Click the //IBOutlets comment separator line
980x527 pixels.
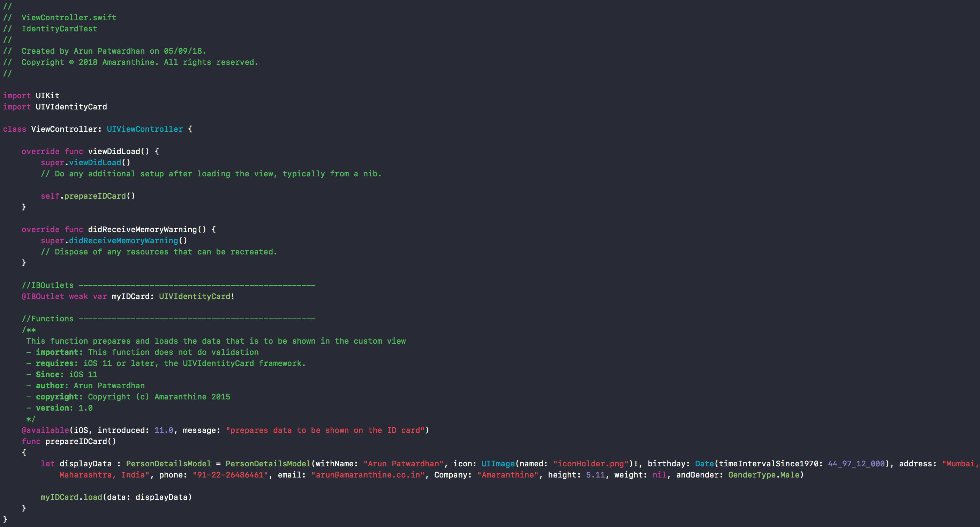pos(168,285)
